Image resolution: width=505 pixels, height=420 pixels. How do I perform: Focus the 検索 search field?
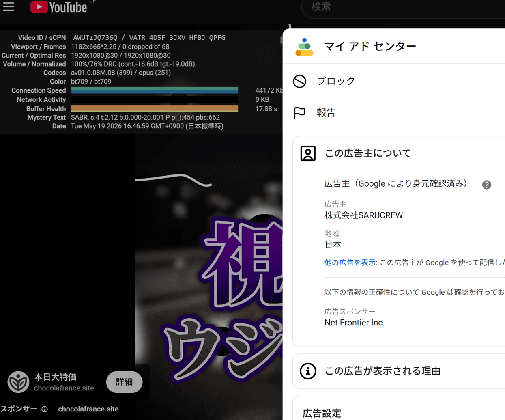[x=404, y=7]
